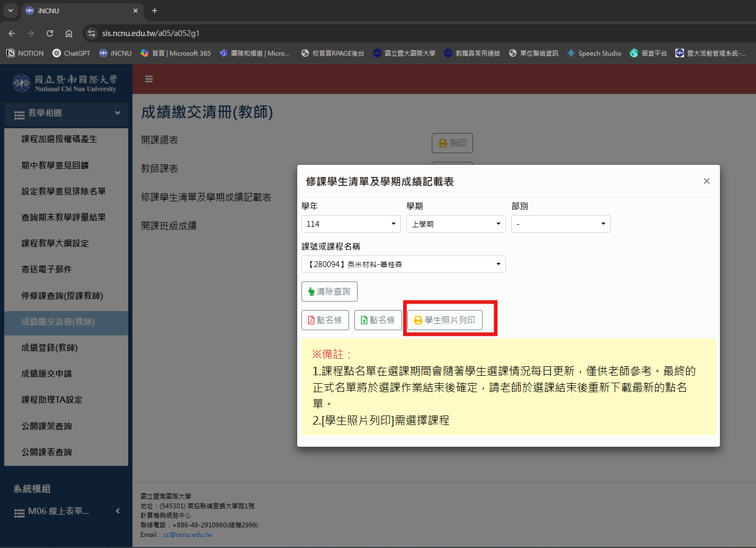The width and height of the screenshot is (756, 548).
Task: Close the 修課學生清單 dialog with X
Action: point(706,181)
